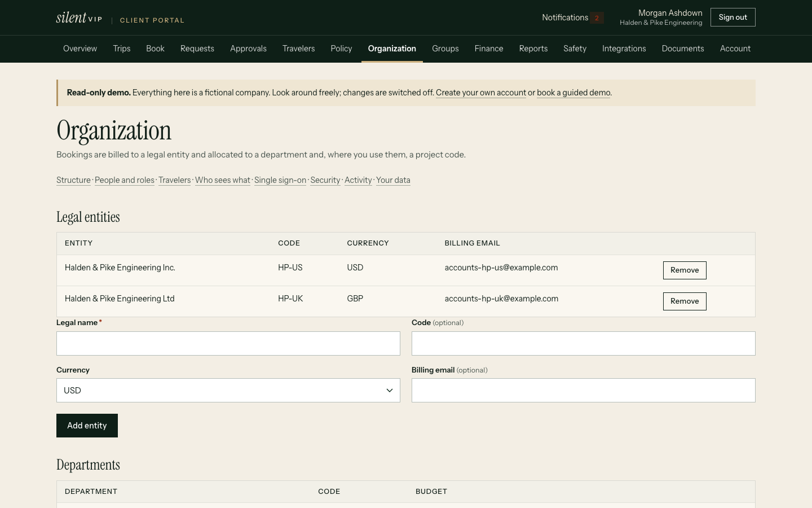Open the Groups tab
This screenshot has height=508, width=812.
(x=445, y=49)
